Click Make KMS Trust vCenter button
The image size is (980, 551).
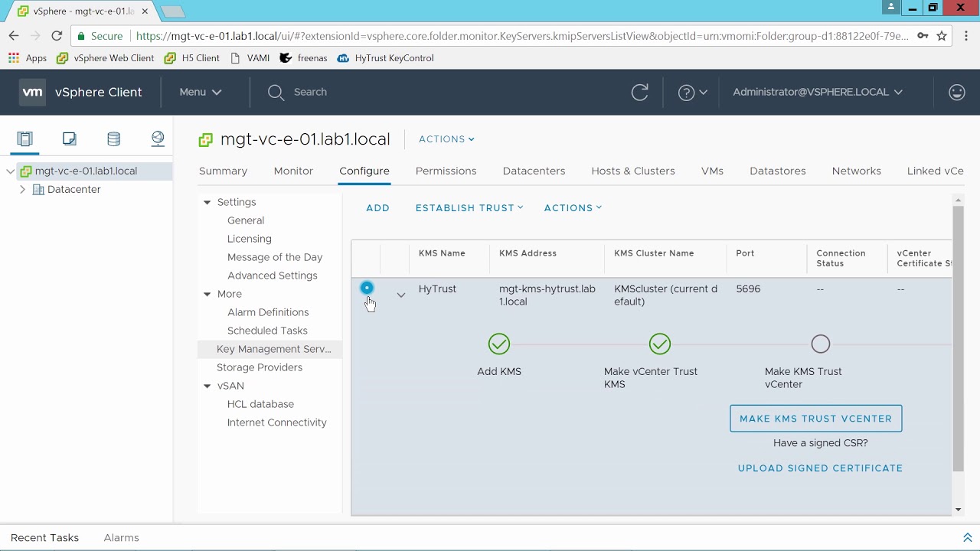pos(815,419)
